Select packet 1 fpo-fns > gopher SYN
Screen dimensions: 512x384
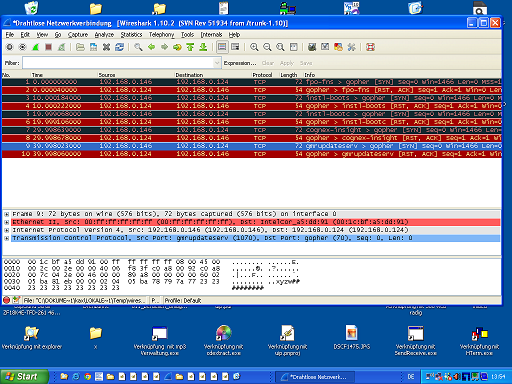[252, 82]
